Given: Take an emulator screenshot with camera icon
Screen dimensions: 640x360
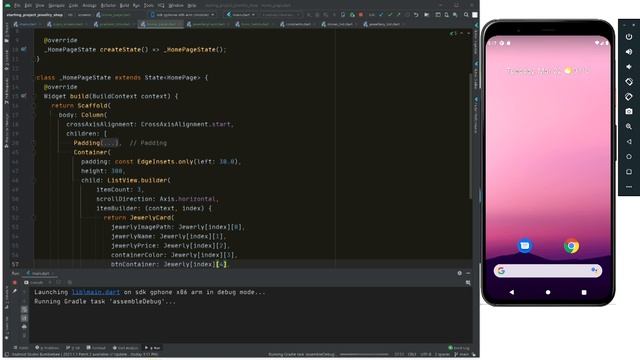Looking at the screenshot, I should point(629,111).
